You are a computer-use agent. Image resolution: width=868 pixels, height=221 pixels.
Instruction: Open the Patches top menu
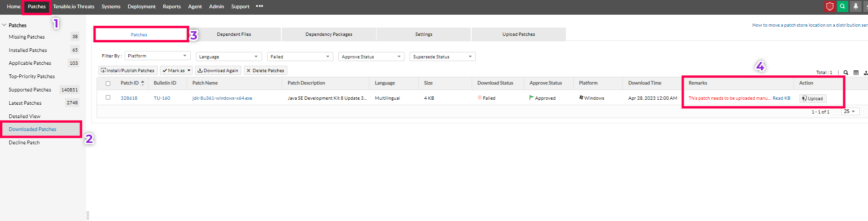pyautogui.click(x=37, y=6)
